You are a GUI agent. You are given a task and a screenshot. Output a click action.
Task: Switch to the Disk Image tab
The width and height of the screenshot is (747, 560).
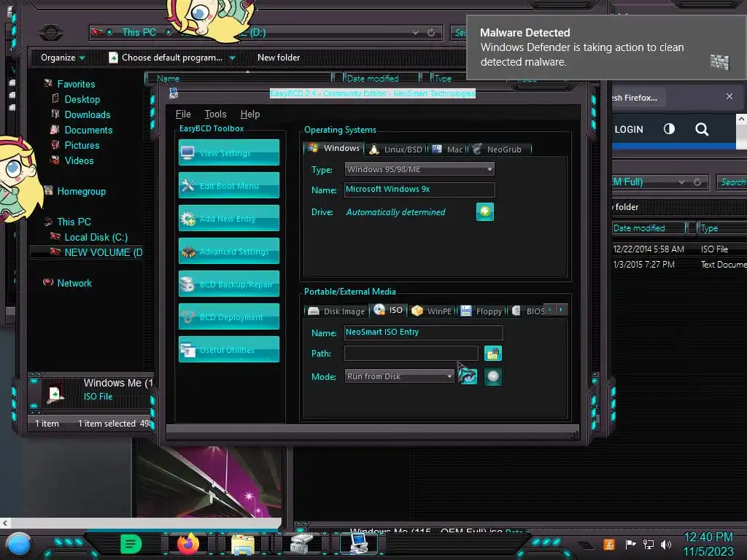click(x=336, y=311)
